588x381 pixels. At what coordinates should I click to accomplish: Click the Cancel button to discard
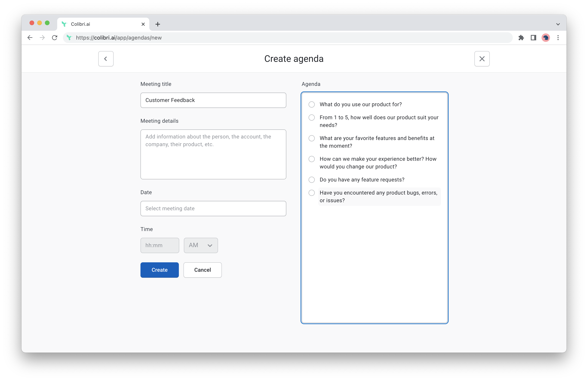203,270
